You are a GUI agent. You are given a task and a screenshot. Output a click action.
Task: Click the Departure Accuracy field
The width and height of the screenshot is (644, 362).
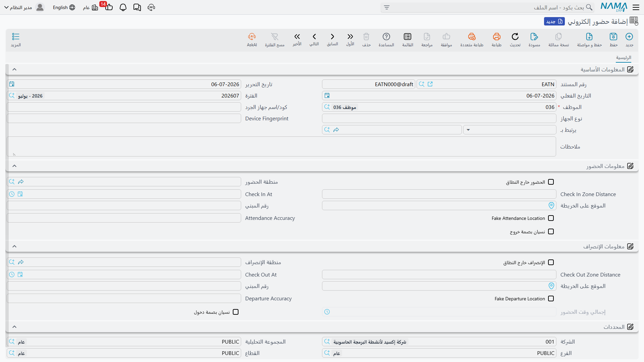124,299
